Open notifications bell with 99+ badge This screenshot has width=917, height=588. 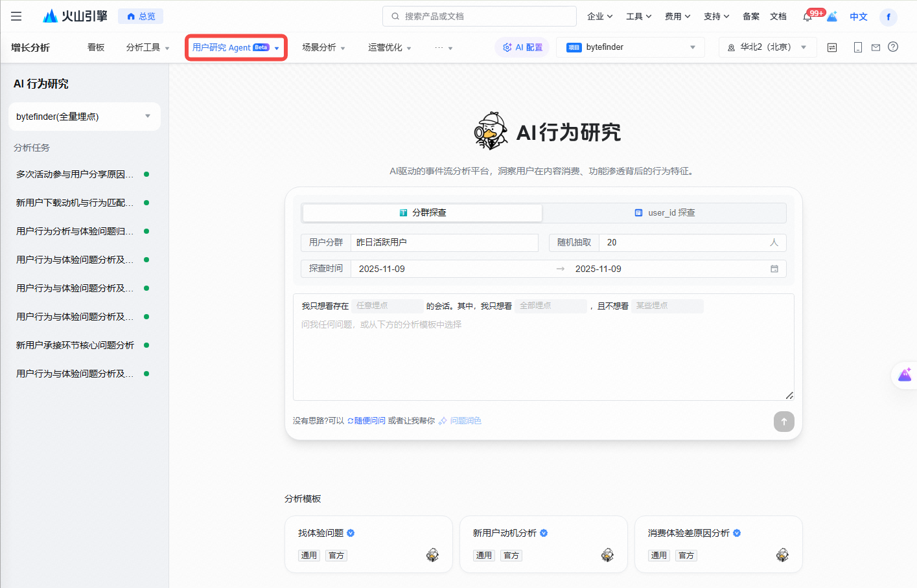[x=807, y=16]
